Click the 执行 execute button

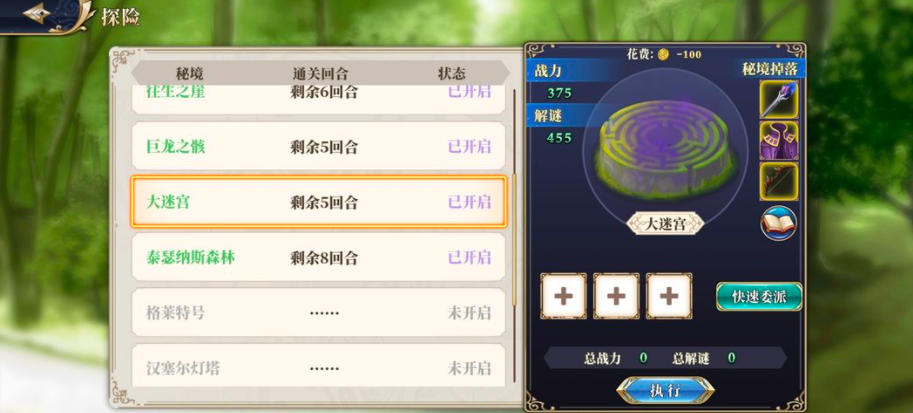click(x=665, y=391)
